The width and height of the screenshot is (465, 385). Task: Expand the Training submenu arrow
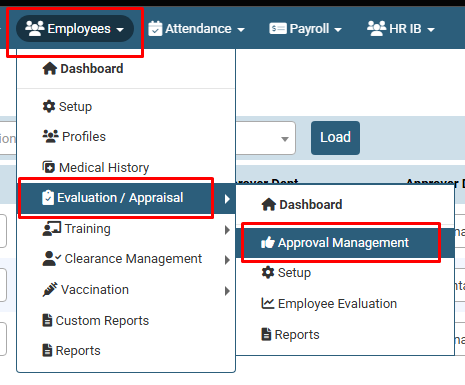(227, 230)
